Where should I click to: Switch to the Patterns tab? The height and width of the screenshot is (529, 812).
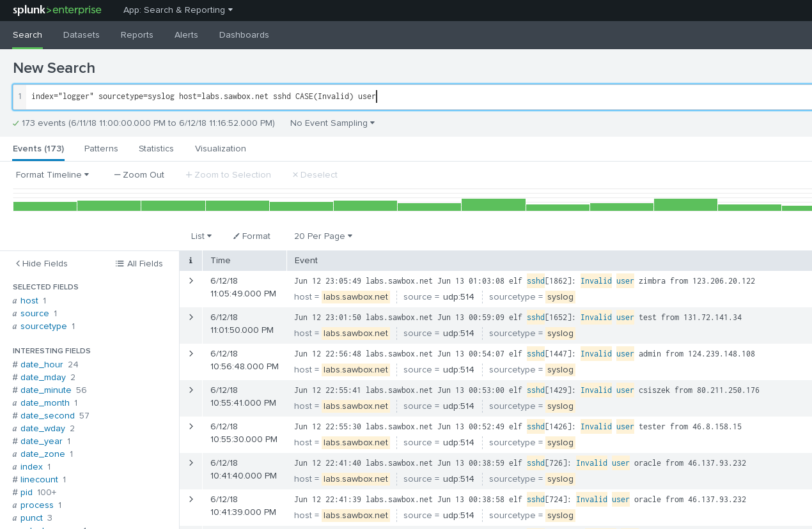[x=101, y=149]
